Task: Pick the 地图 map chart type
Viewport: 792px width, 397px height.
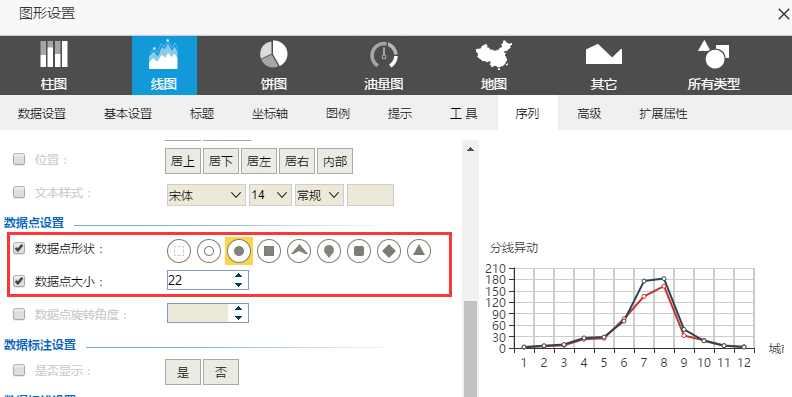Action: (493, 66)
